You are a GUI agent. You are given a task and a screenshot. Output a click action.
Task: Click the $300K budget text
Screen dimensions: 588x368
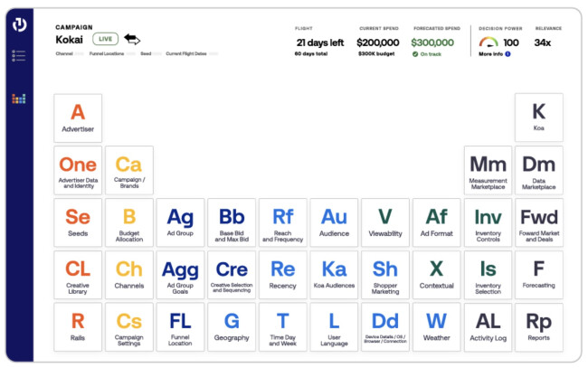pos(376,53)
